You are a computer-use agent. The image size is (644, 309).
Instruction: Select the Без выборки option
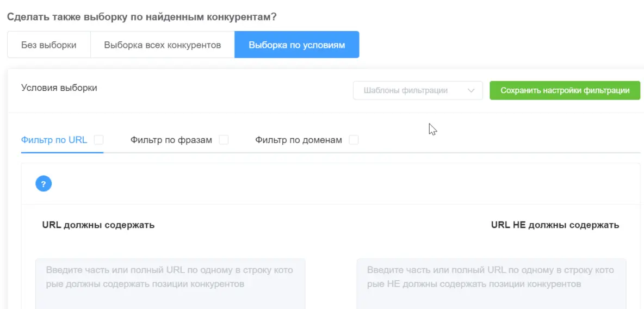click(49, 45)
